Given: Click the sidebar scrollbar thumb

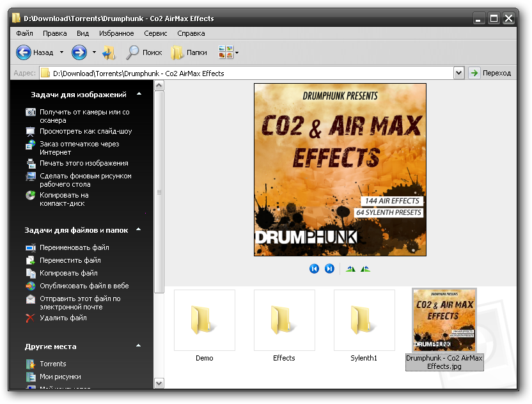Looking at the screenshot, I should 159,192.
